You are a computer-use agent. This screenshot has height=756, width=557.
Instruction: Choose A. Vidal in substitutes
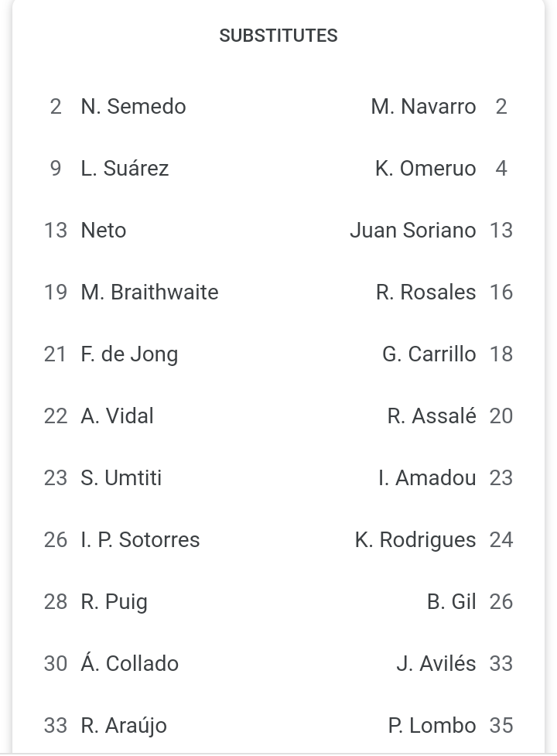(117, 416)
